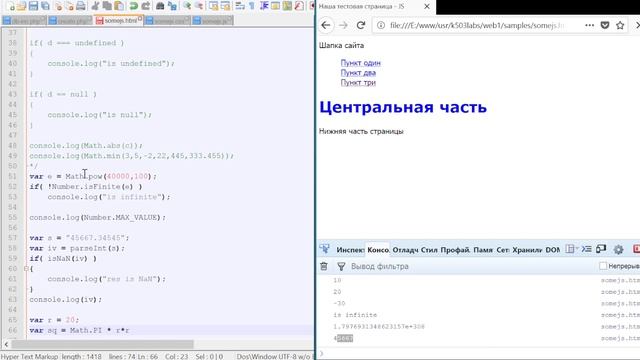Open page actions three-dots menu

[x=589, y=25]
